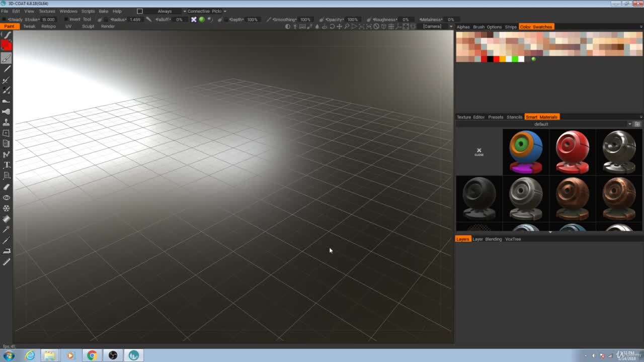Open the Textures menu

[47, 11]
